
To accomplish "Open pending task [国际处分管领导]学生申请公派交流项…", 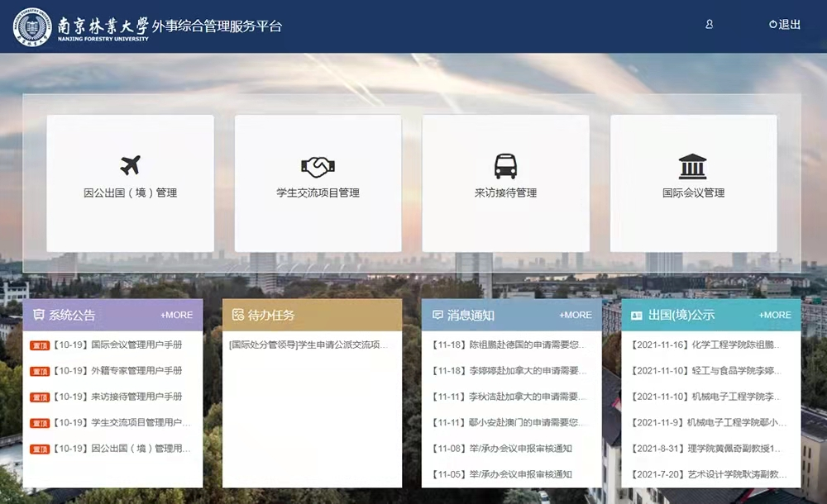I will click(x=308, y=345).
